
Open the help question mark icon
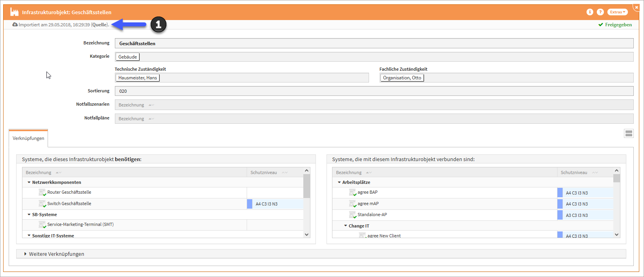coord(600,12)
